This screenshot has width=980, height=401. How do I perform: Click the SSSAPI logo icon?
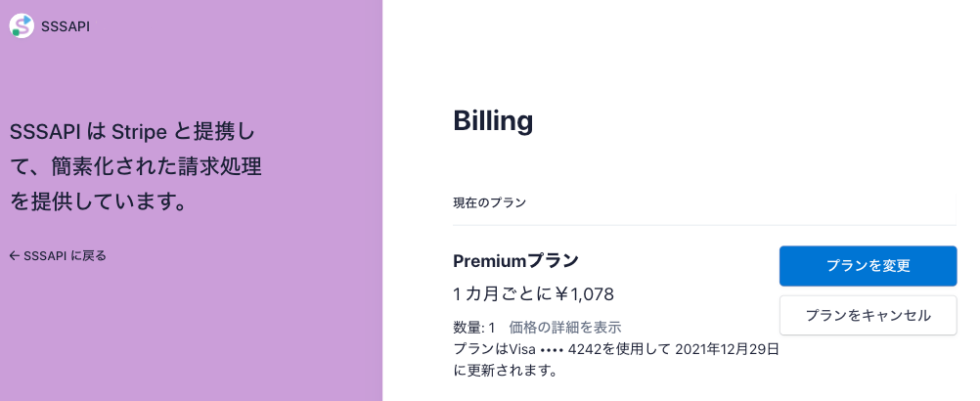22,26
